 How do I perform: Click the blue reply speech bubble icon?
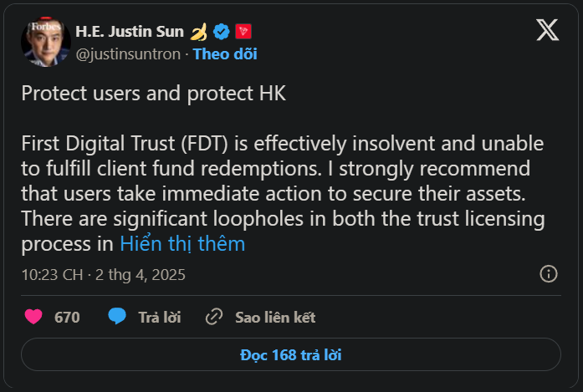pyautogui.click(x=117, y=316)
